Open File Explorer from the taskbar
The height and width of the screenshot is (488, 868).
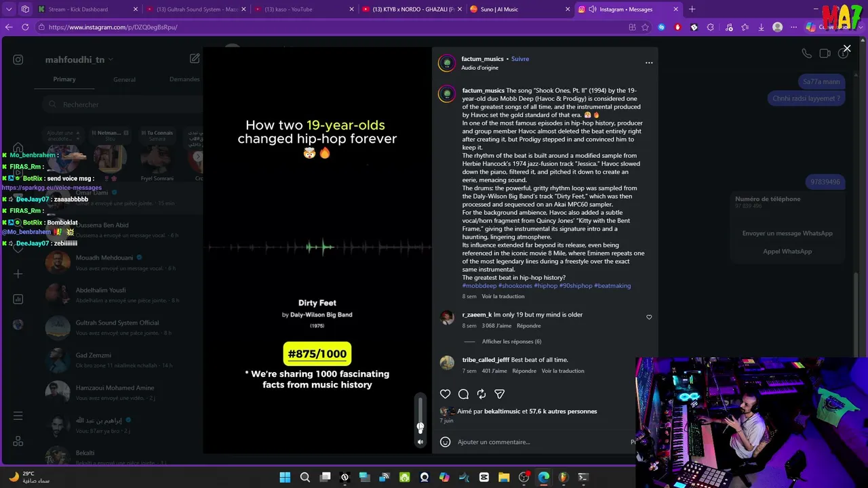pos(504,477)
